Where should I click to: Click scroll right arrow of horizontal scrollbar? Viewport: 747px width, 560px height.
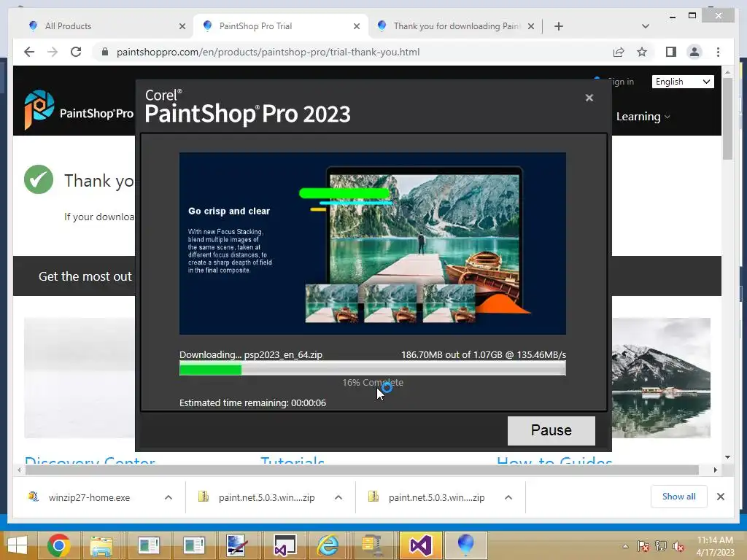[x=715, y=470]
